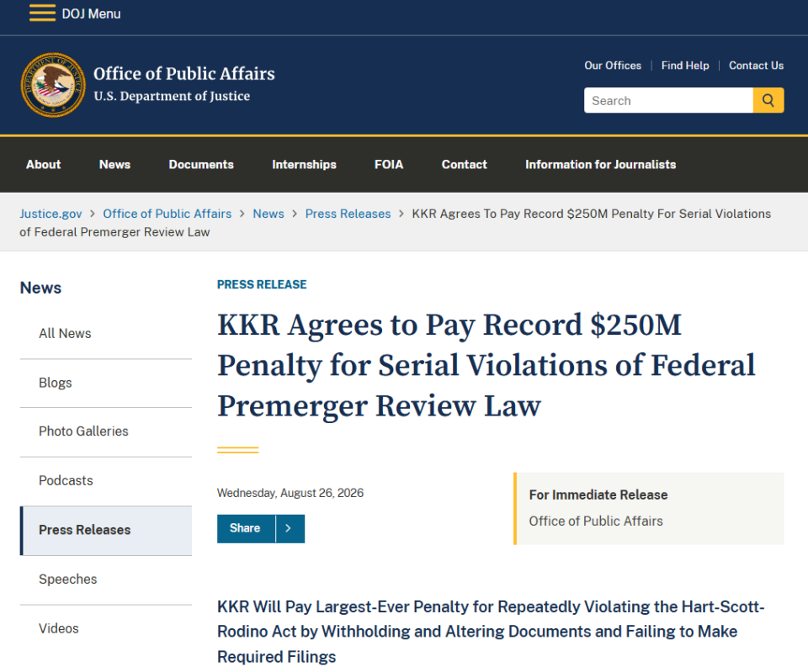Click Office of Public Affairs in release box
The height and width of the screenshot is (672, 808).
point(596,521)
